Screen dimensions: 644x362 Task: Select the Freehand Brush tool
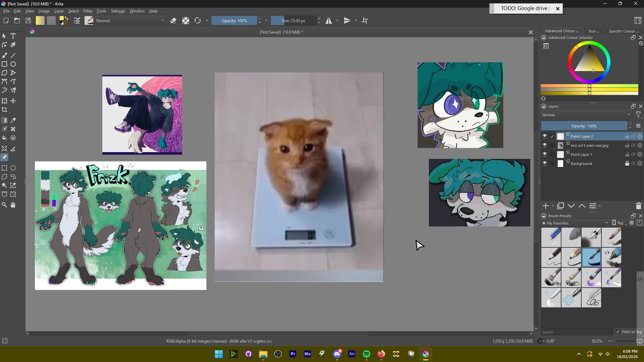coord(4,55)
